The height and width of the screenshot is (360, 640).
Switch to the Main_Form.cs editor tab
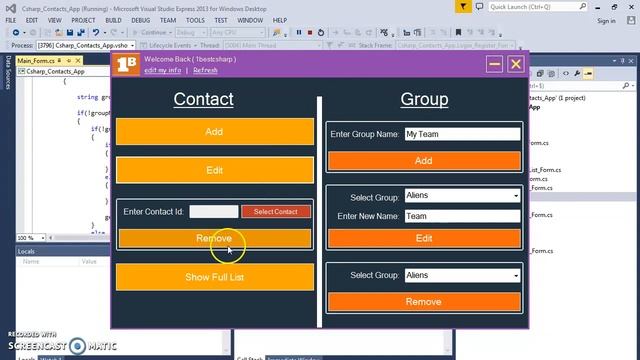coord(36,60)
